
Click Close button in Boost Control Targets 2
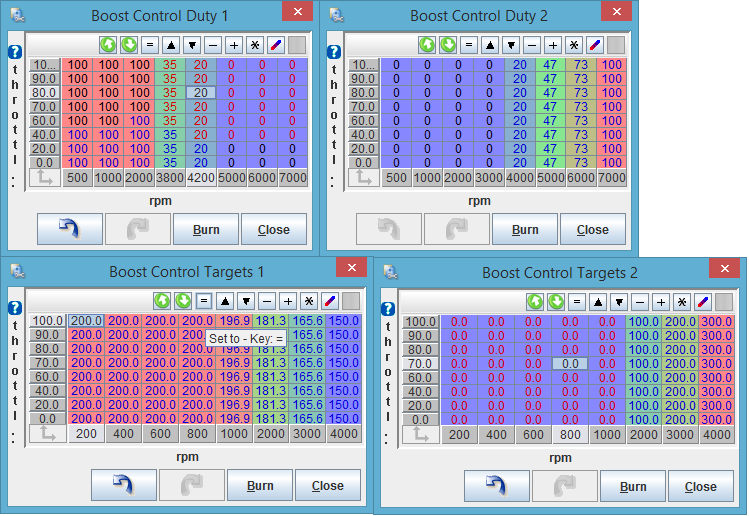(701, 486)
